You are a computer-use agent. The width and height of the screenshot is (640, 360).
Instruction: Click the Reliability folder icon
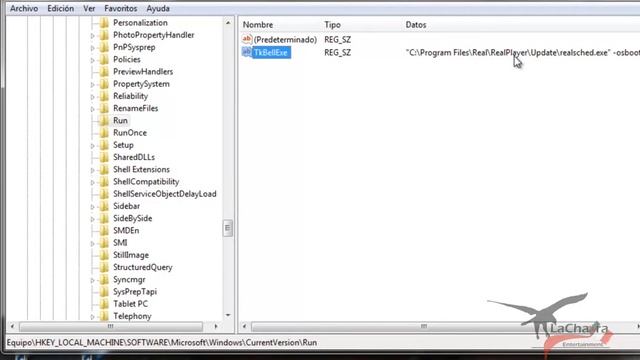click(104, 96)
